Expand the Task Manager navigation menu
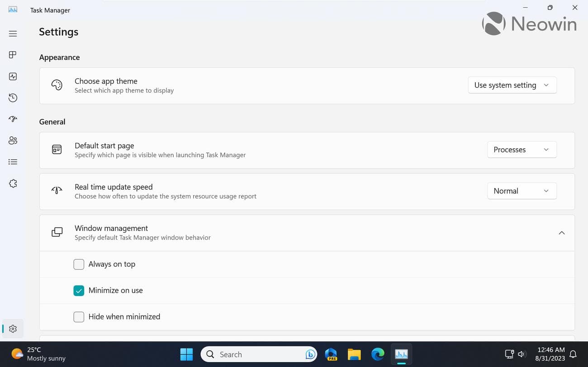 [x=13, y=33]
